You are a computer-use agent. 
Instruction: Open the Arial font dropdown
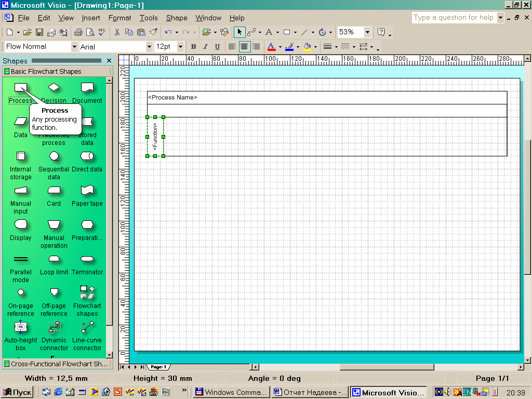[149, 46]
